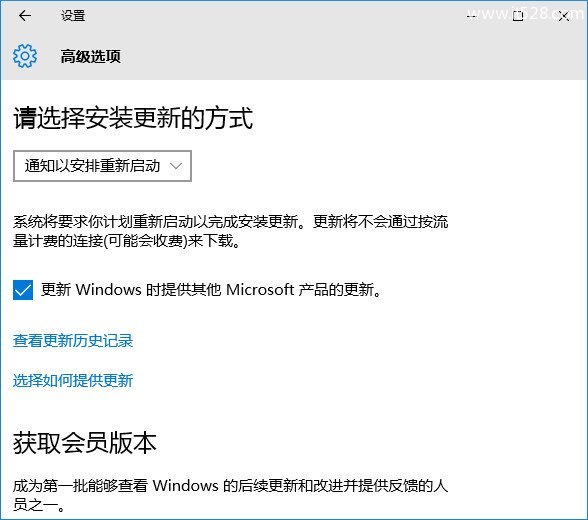This screenshot has width=588, height=520.
Task: Go back using the arrow icon
Action: click(25, 16)
